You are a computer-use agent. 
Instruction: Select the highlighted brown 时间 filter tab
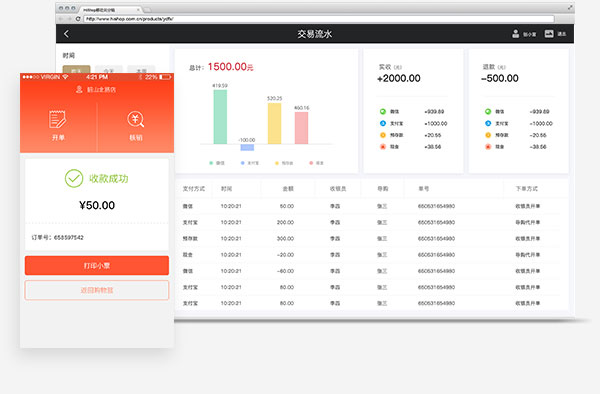coord(77,69)
